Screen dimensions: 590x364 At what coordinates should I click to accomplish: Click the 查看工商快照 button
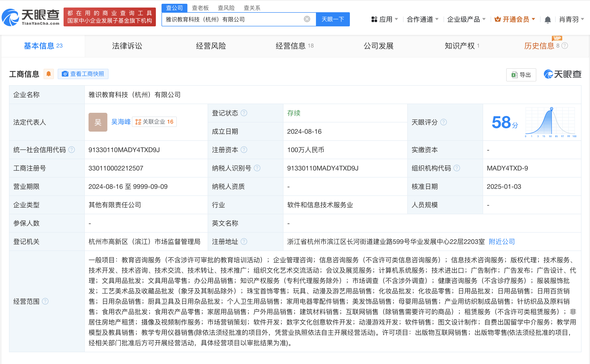coord(83,74)
